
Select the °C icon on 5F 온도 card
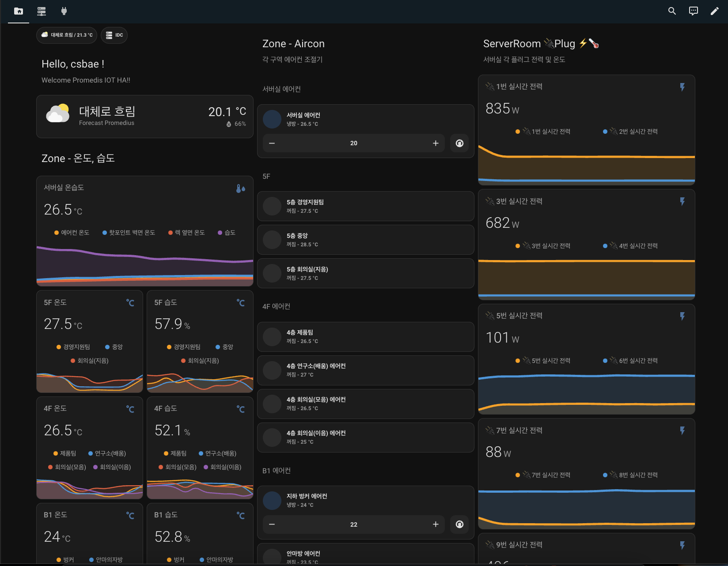pyautogui.click(x=131, y=303)
